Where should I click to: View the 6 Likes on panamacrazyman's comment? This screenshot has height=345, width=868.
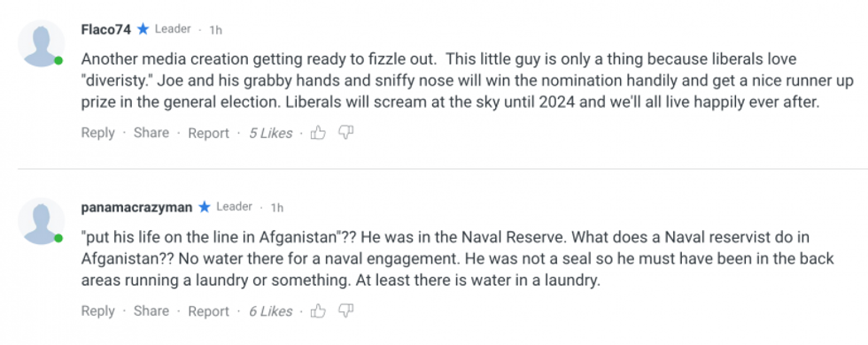pos(270,311)
